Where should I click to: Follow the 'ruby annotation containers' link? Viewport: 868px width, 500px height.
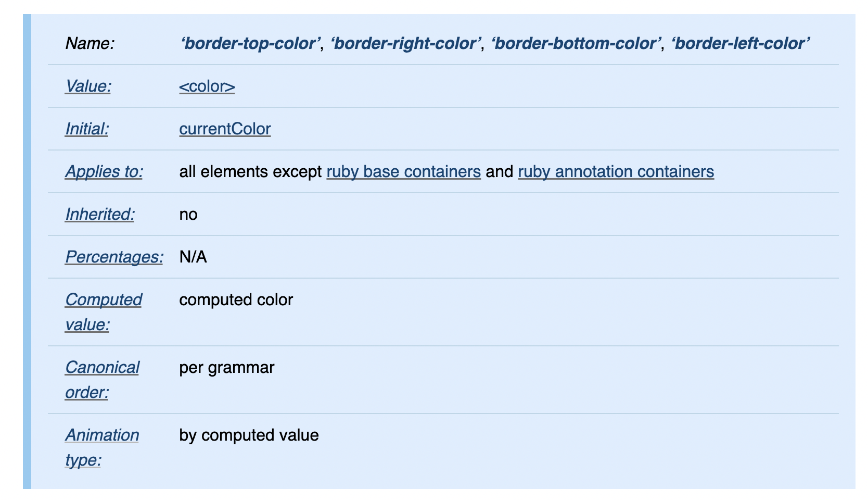coord(616,171)
